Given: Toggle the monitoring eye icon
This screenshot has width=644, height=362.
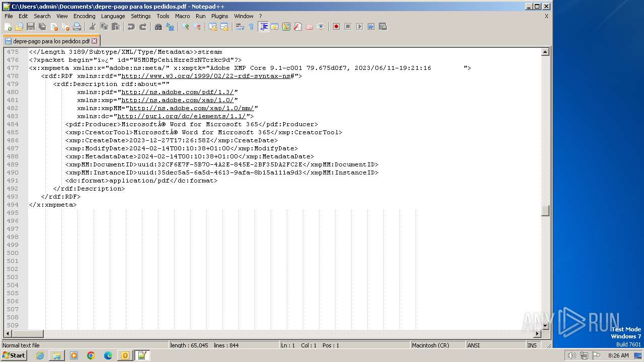Looking at the screenshot, I should click(321, 27).
